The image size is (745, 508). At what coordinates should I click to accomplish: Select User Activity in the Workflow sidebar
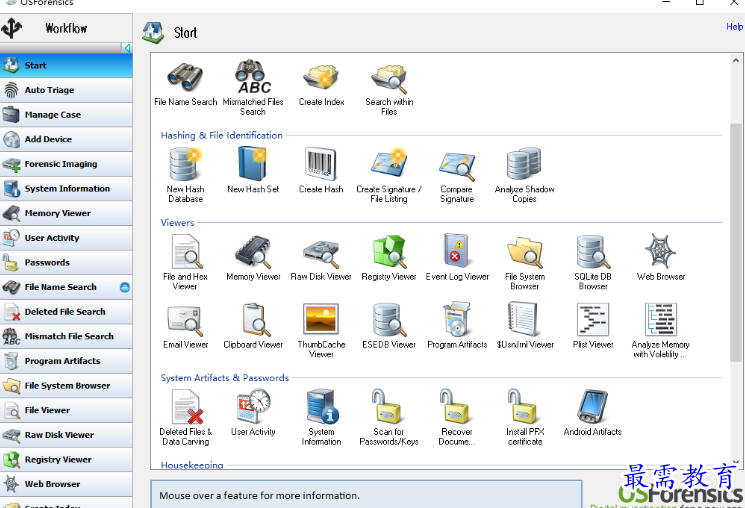[66, 238]
